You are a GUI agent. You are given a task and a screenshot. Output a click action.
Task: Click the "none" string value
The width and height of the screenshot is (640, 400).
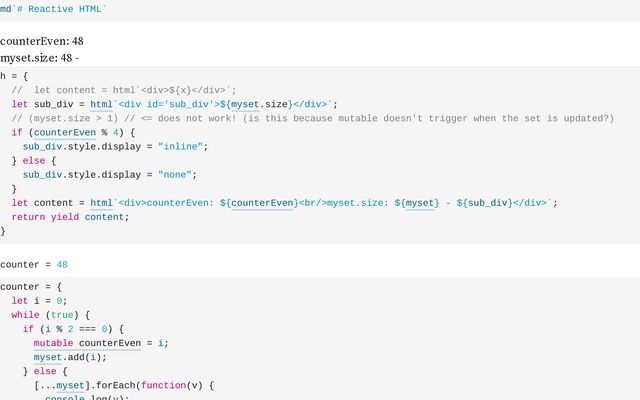(x=179, y=174)
